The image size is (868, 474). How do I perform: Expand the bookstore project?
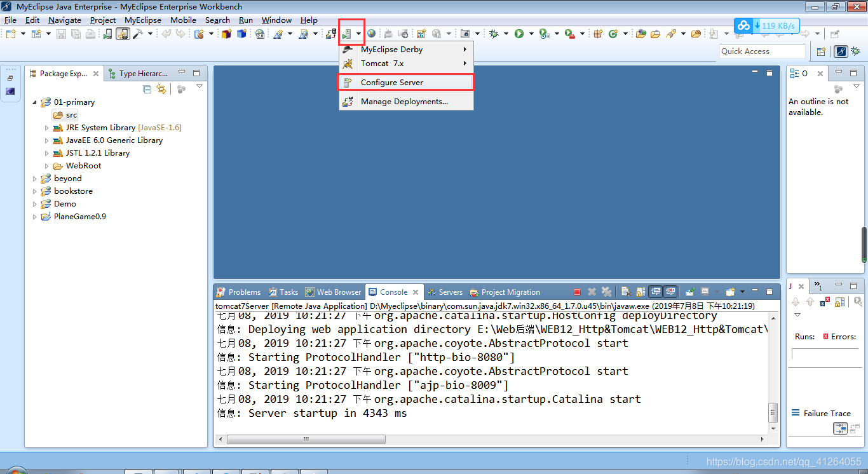click(x=35, y=191)
